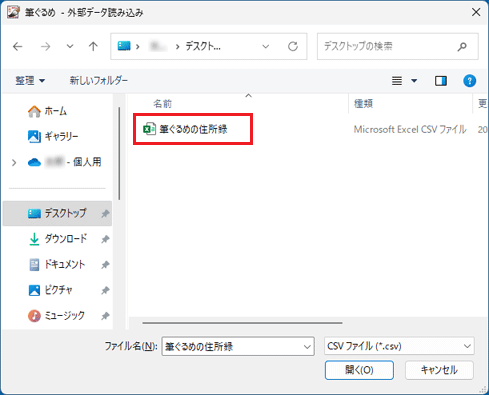The width and height of the screenshot is (489, 395).
Task: Expand the OneDrive 個人用 tree node
Action: click(14, 162)
